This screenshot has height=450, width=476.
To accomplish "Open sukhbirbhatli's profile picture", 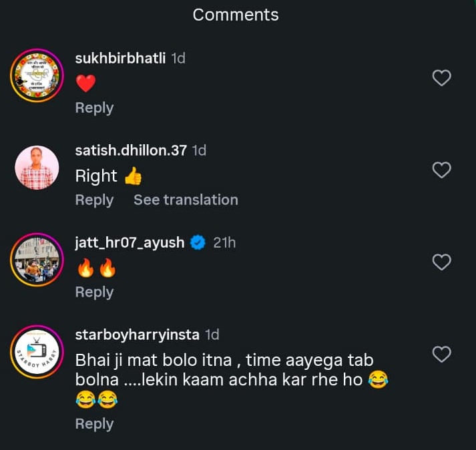I will [x=37, y=75].
